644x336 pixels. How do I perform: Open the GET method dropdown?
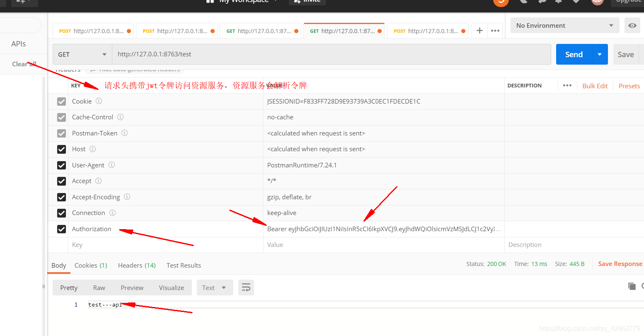[x=82, y=54]
